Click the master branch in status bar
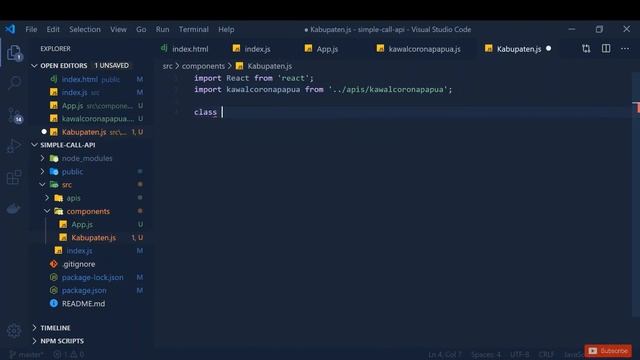The width and height of the screenshot is (640, 360). pos(27,354)
